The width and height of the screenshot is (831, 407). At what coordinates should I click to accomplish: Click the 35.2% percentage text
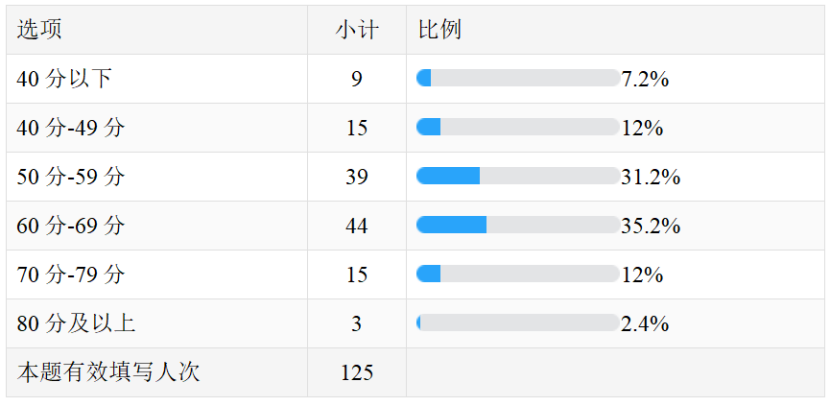[x=651, y=226]
